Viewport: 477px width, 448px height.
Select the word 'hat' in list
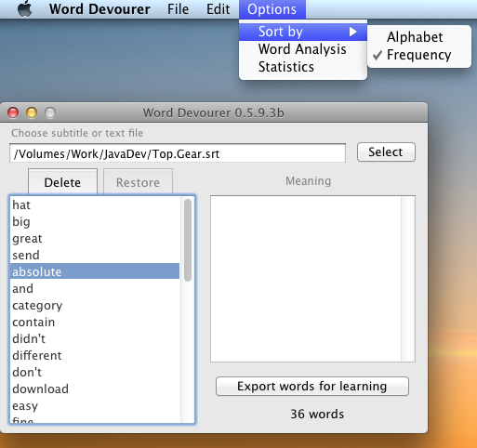[x=95, y=205]
